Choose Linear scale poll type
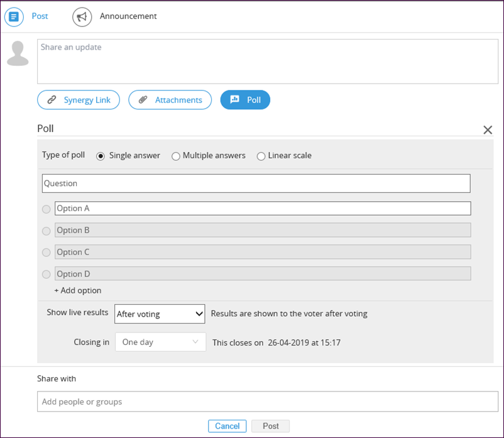504x438 pixels. [261, 156]
